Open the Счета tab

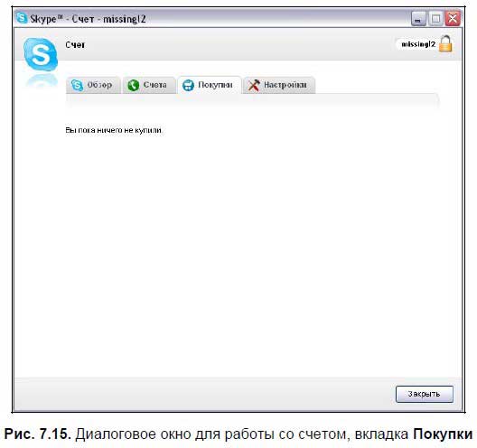point(149,85)
